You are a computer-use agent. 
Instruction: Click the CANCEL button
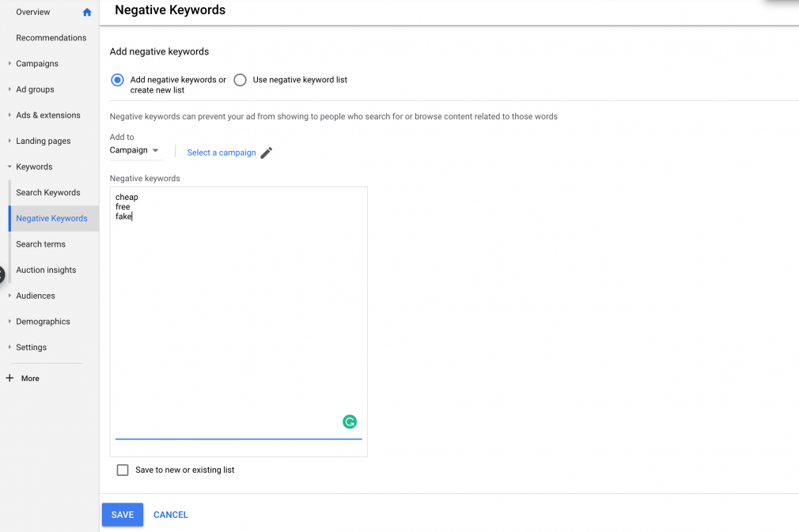(171, 515)
